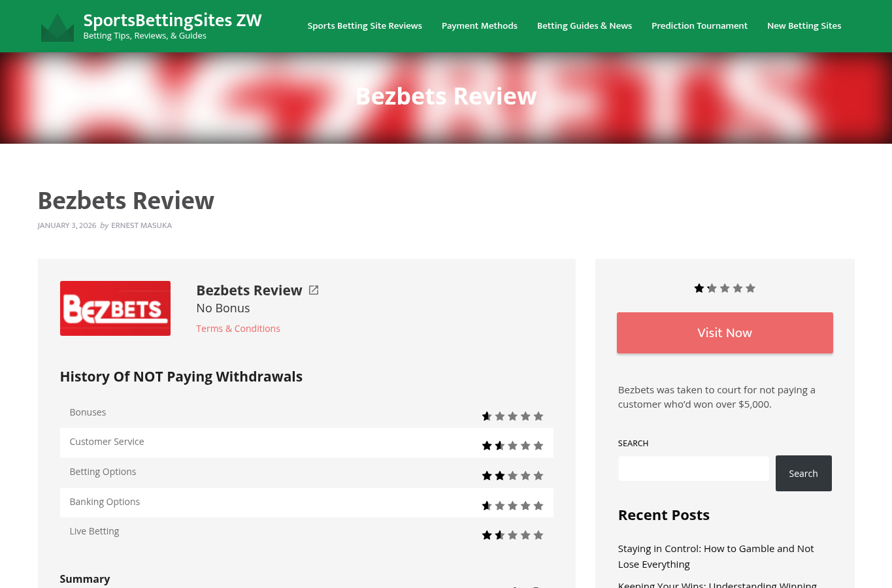Select 'Bonuses' row label
Screen dimensions: 892x588
click(88, 412)
